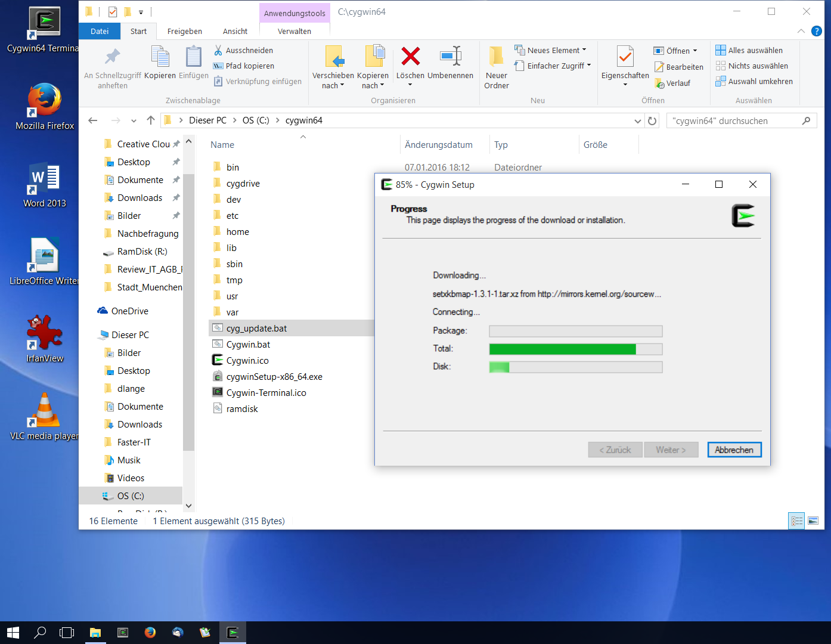Open recent locations dropdown arrow
The image size is (831, 644).
(134, 120)
